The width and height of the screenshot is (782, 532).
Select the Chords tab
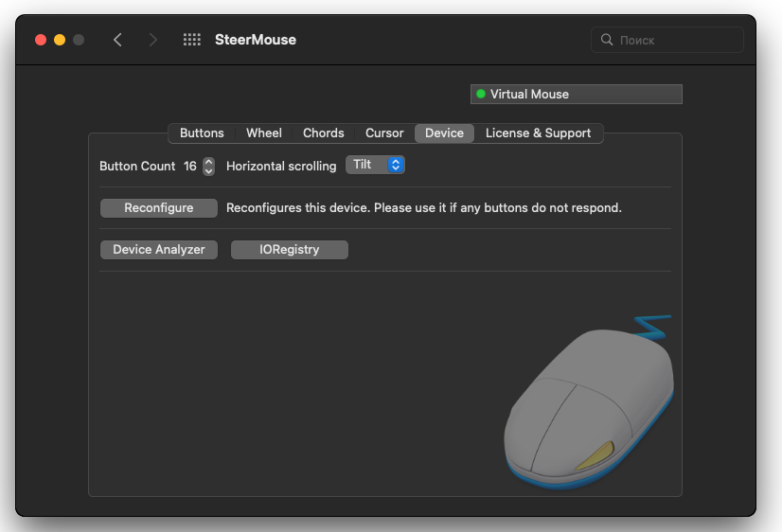(x=324, y=133)
